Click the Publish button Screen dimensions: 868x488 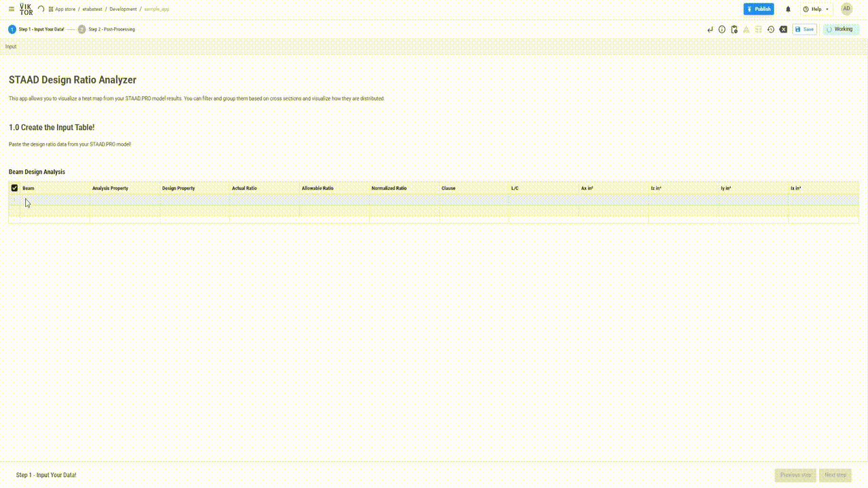[x=758, y=9]
